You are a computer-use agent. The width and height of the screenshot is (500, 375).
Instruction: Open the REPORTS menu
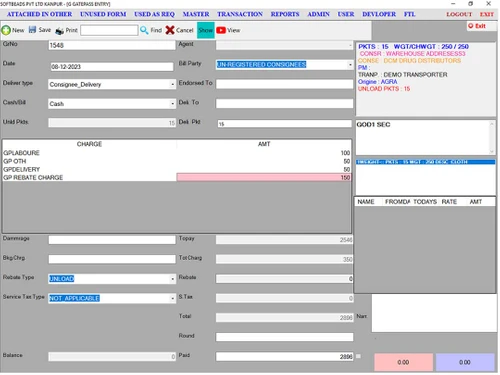click(285, 14)
